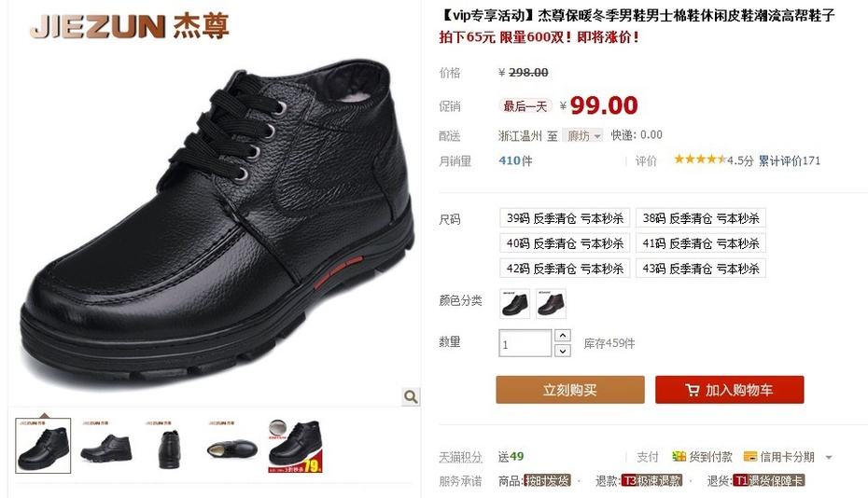The image size is (868, 498).
Task: Click the 立刻购买 buy now button
Action: pos(570,390)
